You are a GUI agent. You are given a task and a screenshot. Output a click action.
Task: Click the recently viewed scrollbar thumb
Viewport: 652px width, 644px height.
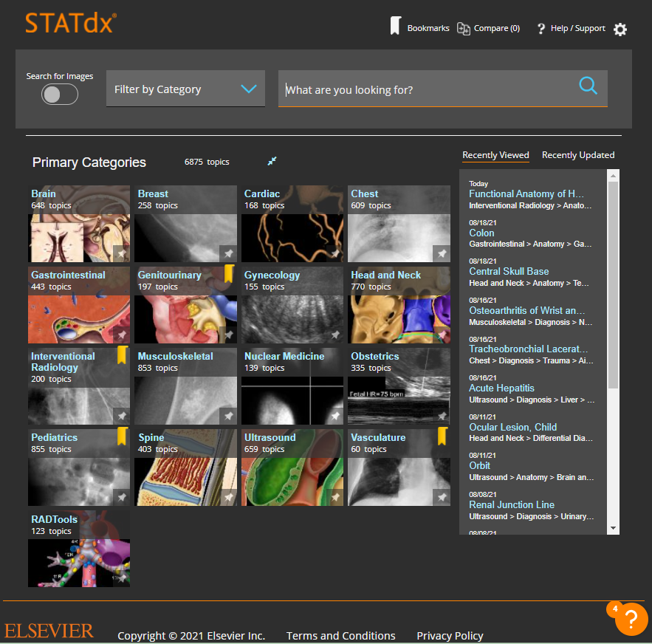pos(613,285)
